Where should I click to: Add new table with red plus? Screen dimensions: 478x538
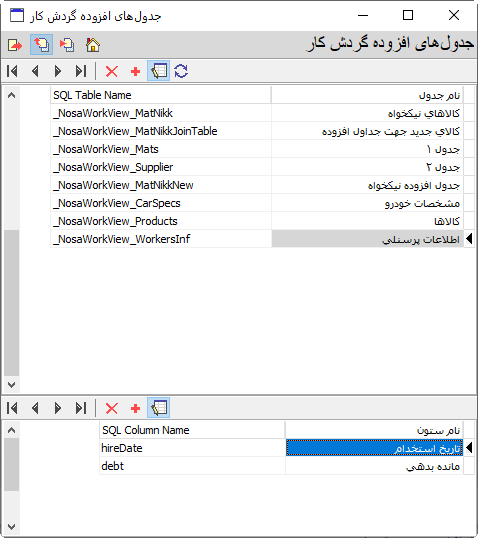coord(136,71)
